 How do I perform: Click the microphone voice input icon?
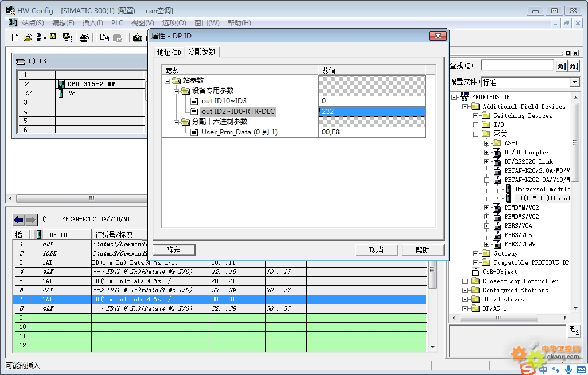pos(568,369)
